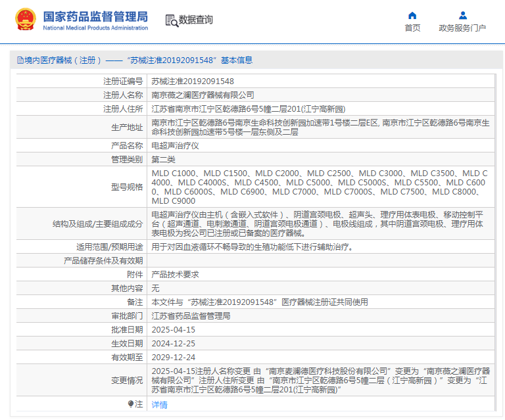Click 国家药品监督管理局 title text

click(95, 16)
